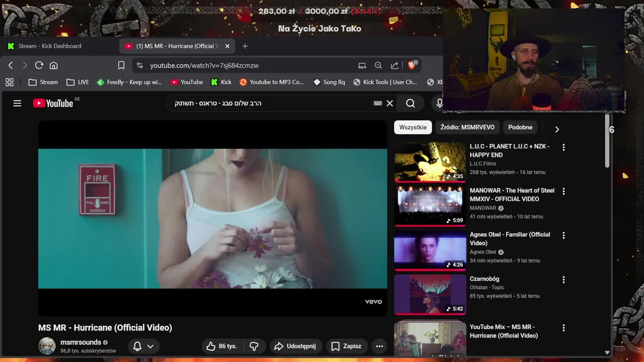This screenshot has width=644, height=362.
Task: Switch to Stream - Kick Dashboard tab
Action: (x=50, y=46)
